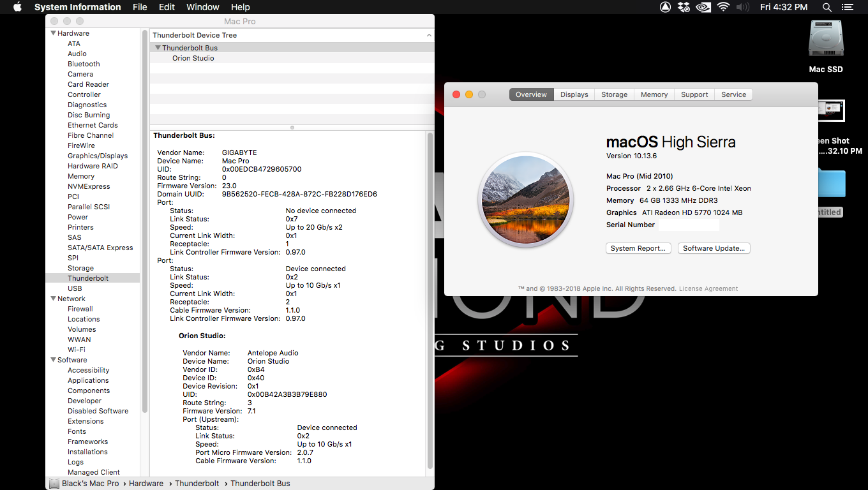The image size is (868, 490).
Task: Collapse the Hardware section in sidebar
Action: pos(54,33)
